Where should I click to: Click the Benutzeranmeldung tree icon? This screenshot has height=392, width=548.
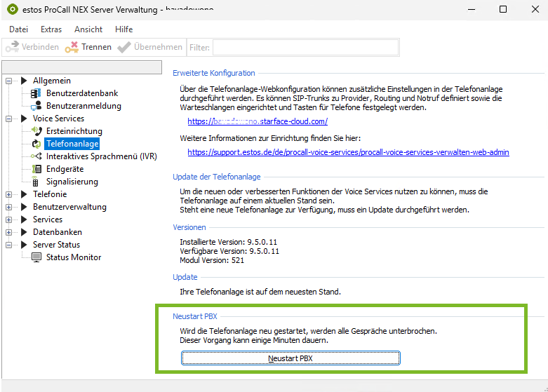point(36,106)
